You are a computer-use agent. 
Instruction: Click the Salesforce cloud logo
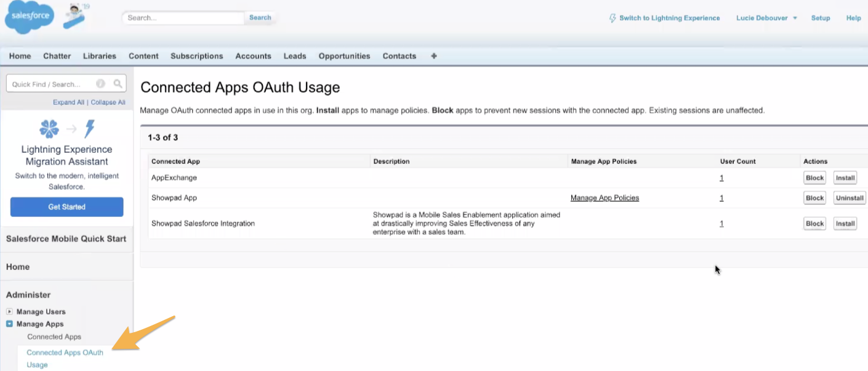pyautogui.click(x=30, y=17)
